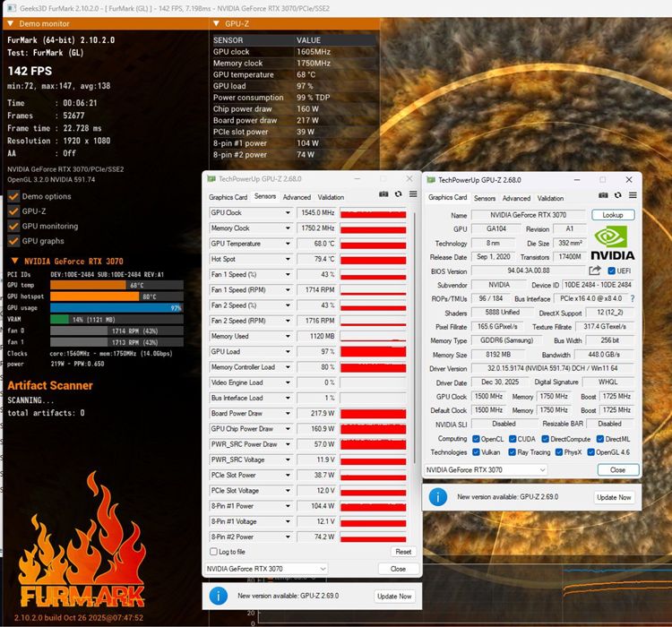Toggle the Ray Tracing checkbox

coord(512,452)
